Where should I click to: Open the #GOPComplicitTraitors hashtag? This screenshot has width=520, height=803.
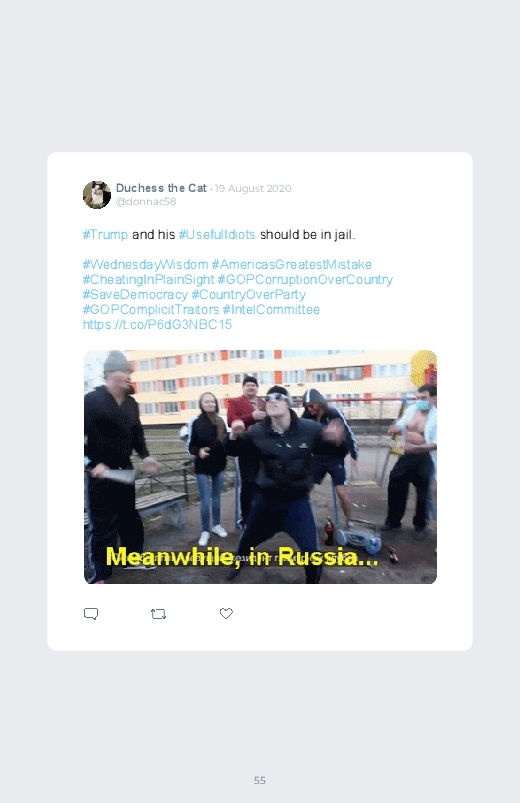(151, 309)
